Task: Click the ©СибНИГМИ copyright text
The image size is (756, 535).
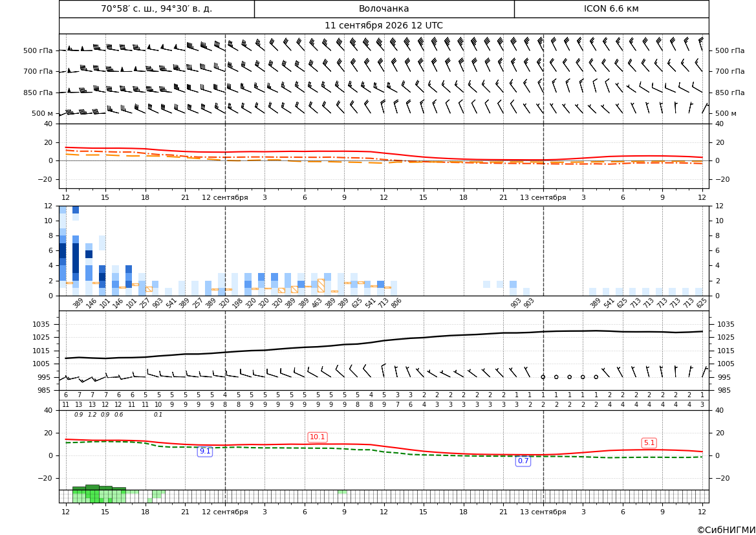Action: (726, 530)
